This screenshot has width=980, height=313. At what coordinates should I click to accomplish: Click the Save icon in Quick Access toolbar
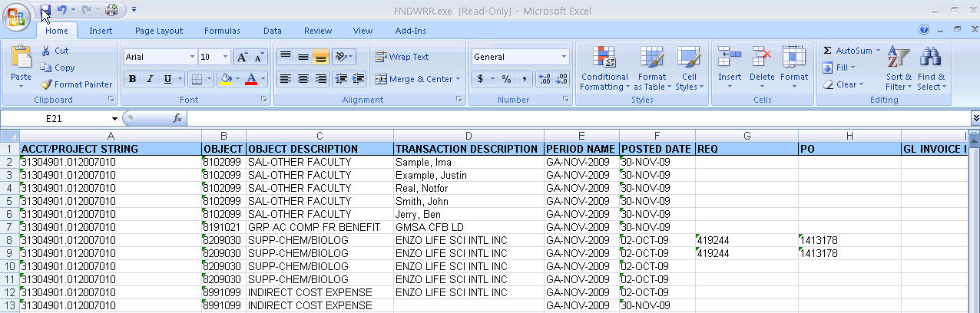pos(45,11)
